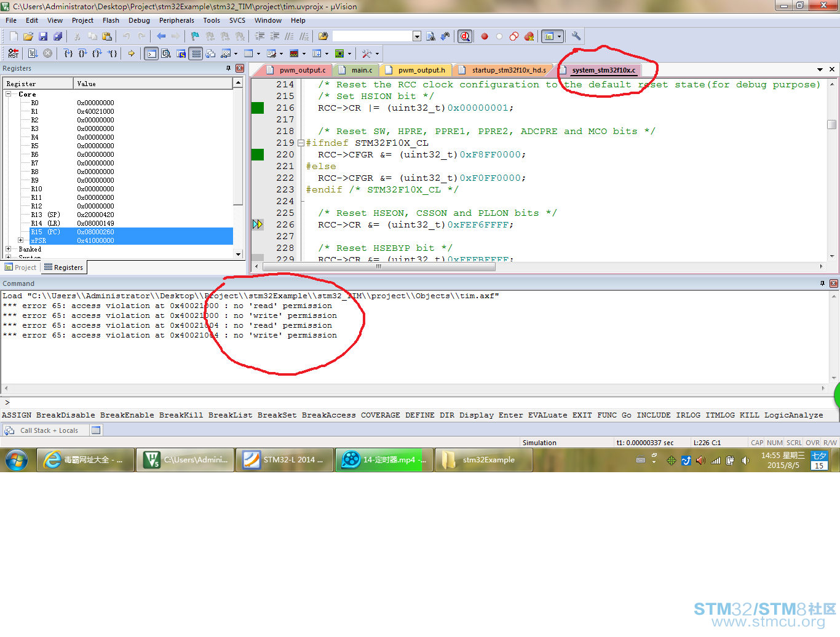Insert a bookmark with the flag icon
This screenshot has width=840, height=637.
click(x=195, y=36)
